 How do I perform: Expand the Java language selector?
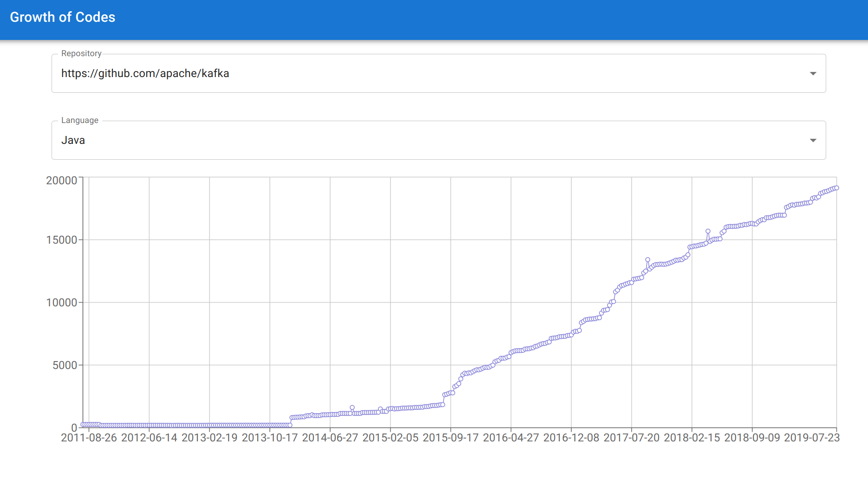813,140
